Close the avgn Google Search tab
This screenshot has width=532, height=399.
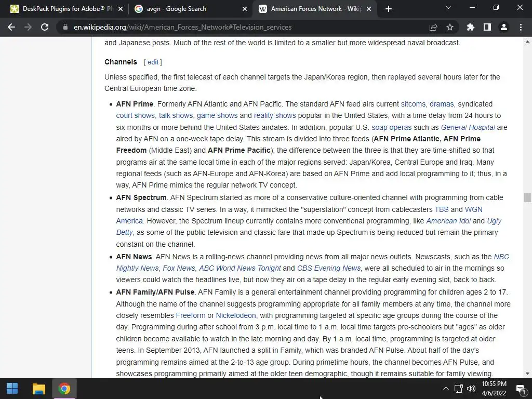pyautogui.click(x=245, y=9)
